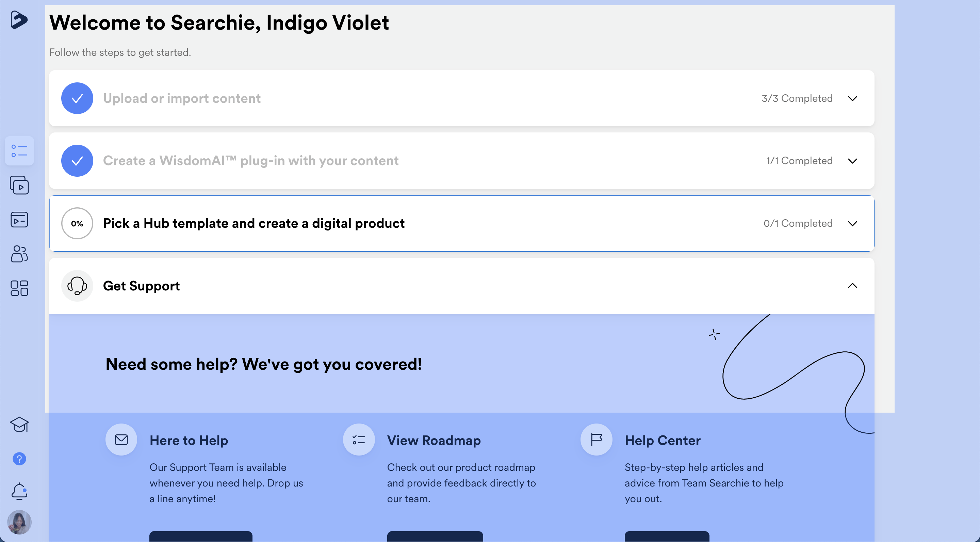Image resolution: width=980 pixels, height=542 pixels.
Task: Click the checkmark for Upload or import content
Action: tap(77, 98)
